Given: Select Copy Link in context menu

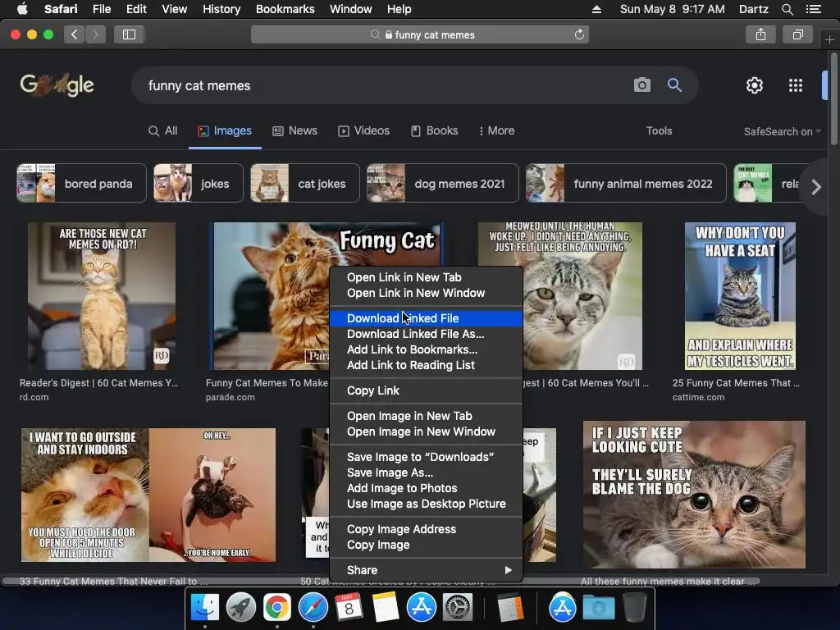Looking at the screenshot, I should [426, 390].
